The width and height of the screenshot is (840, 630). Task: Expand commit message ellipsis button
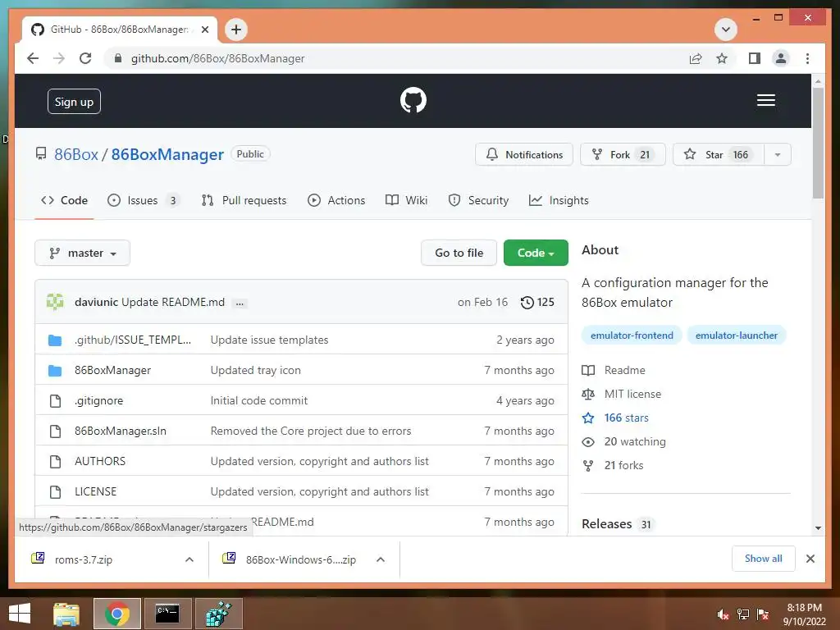240,304
